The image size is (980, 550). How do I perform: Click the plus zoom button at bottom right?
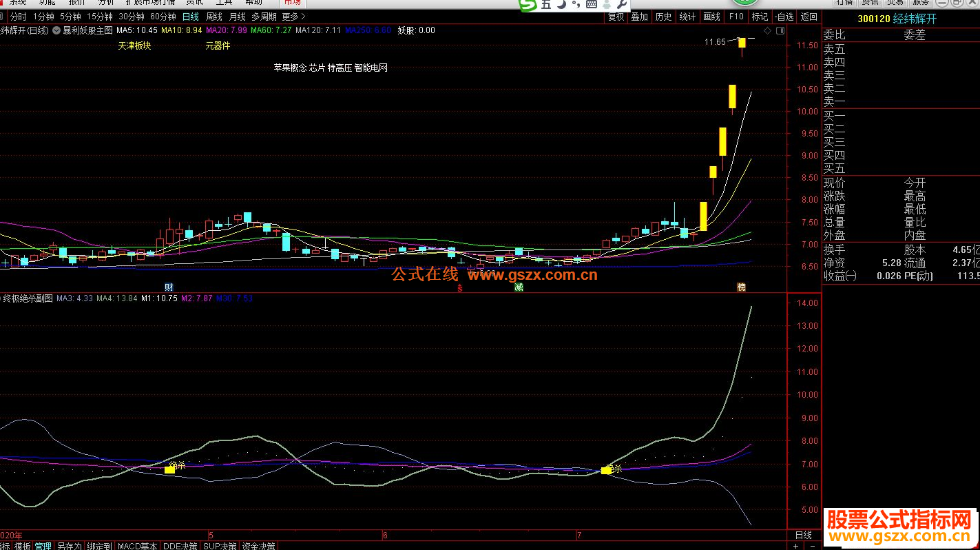[x=795, y=545]
